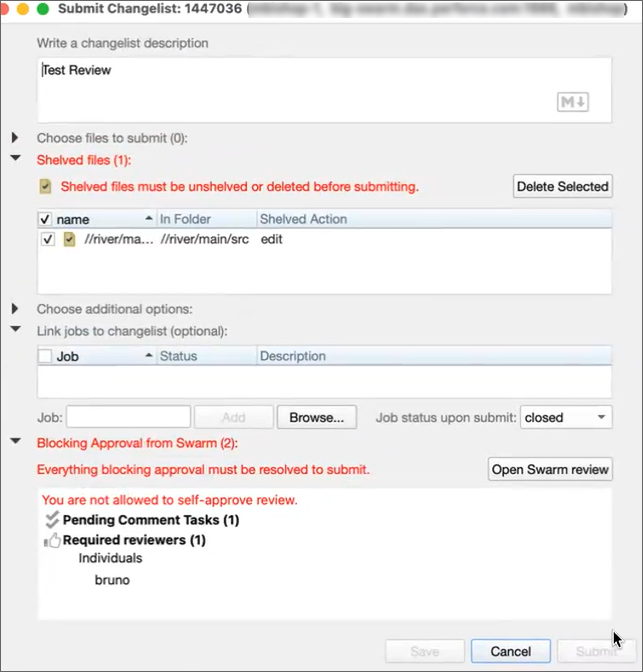Click the shelved file icon for //river/ma...

coord(69,240)
